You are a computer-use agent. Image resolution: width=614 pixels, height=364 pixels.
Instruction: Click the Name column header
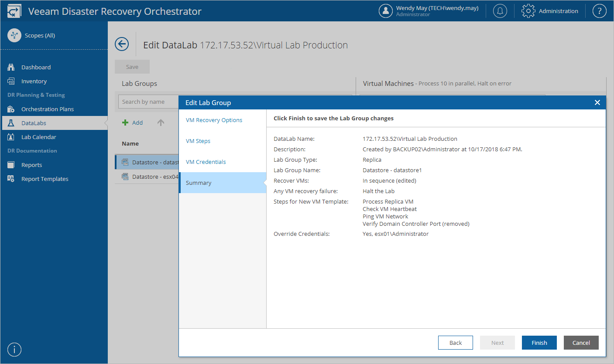(x=130, y=143)
